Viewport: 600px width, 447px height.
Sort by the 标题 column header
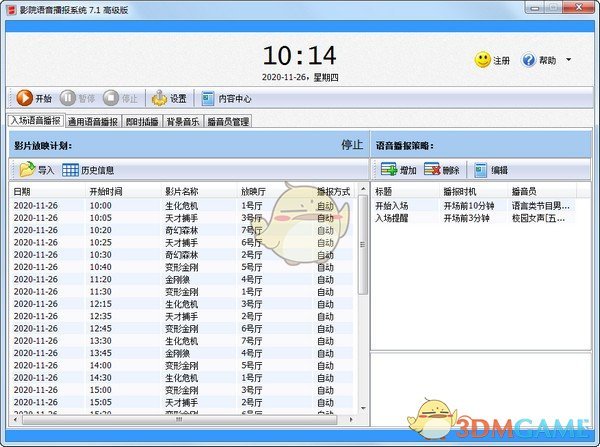tap(405, 191)
